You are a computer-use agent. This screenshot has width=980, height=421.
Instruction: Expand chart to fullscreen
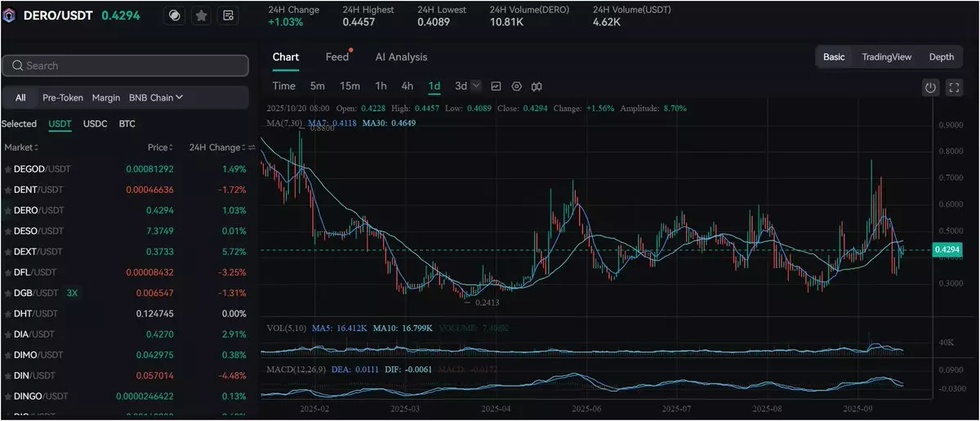954,87
